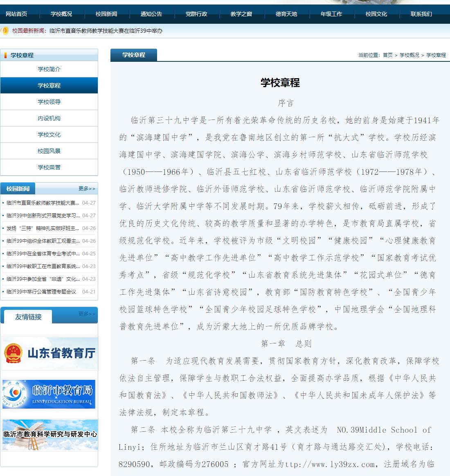Image resolution: width=450 pixels, height=476 pixels.
Task: Open the news item dated 04-25 about 体育专业考试
Action: [41, 254]
